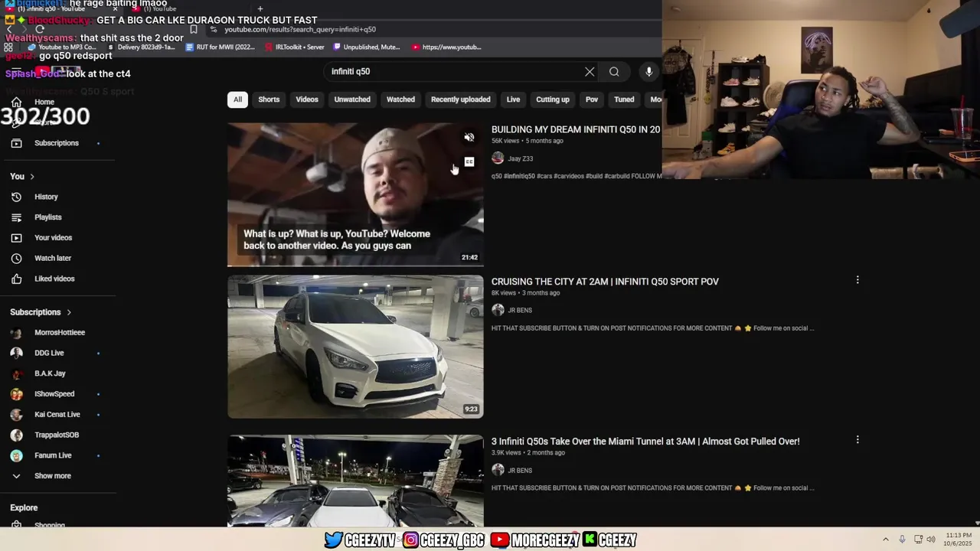Image resolution: width=980 pixels, height=551 pixels.
Task: Open the Jaay Z33 channel link
Action: tap(521, 159)
